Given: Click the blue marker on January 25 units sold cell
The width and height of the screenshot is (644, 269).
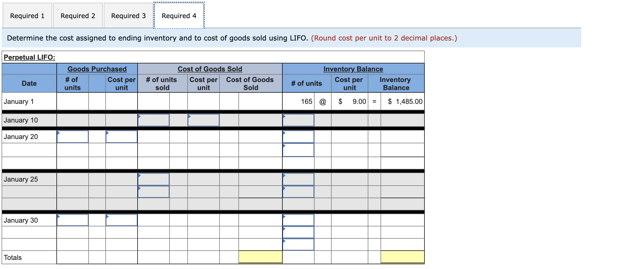Looking at the screenshot, I should (139, 175).
